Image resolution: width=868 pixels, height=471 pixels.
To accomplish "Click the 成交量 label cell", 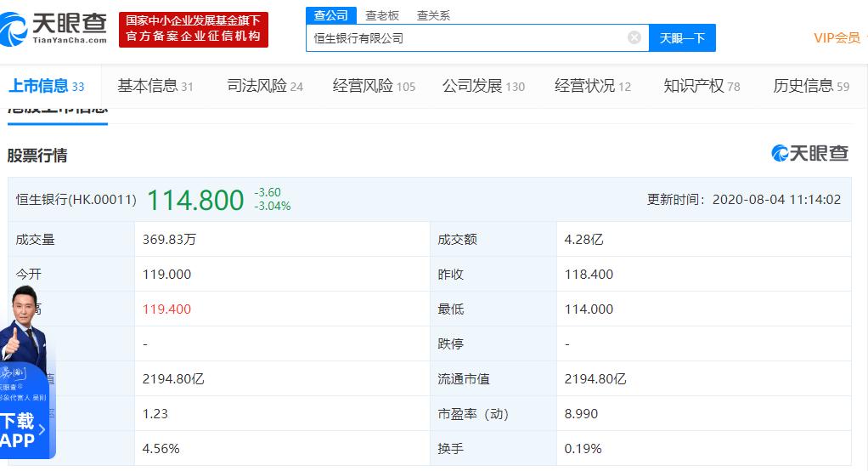I will coord(70,240).
